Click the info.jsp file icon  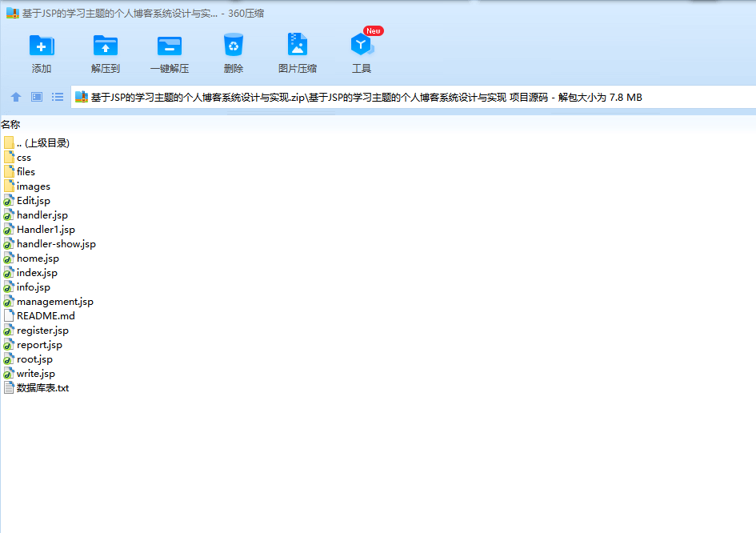9,287
